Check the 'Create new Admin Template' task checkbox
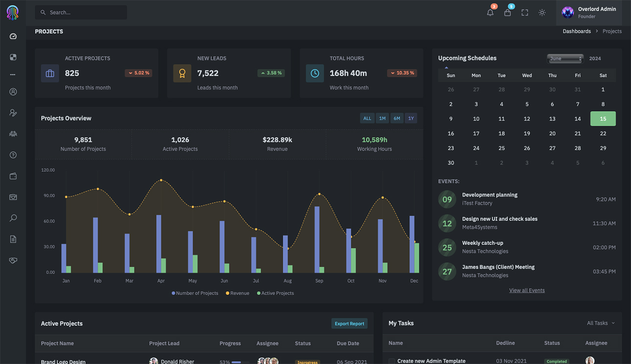 pos(392,361)
